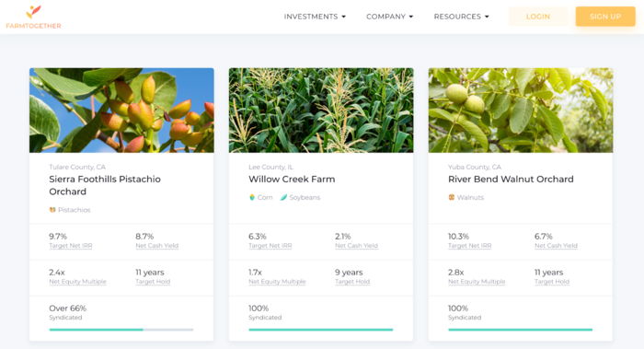Click Lee County, IL location text
Viewport: 644px width, 349px height.
[x=270, y=167]
